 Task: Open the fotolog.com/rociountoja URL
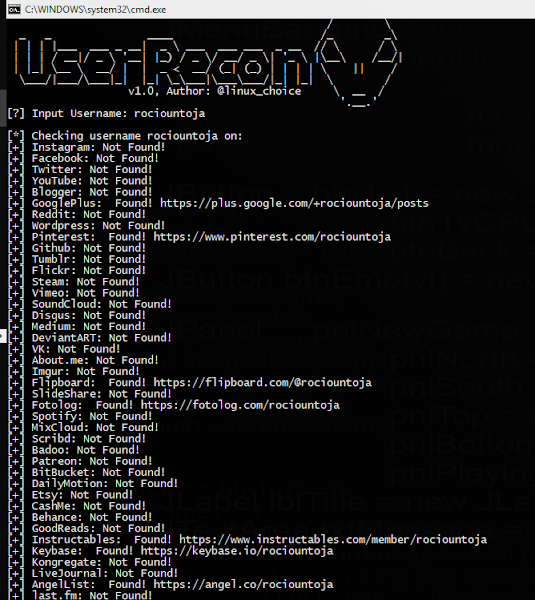pyautogui.click(x=240, y=405)
